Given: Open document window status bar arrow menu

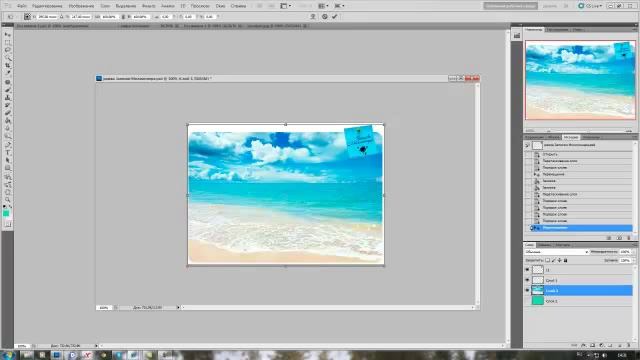Looking at the screenshot, I should [178, 307].
